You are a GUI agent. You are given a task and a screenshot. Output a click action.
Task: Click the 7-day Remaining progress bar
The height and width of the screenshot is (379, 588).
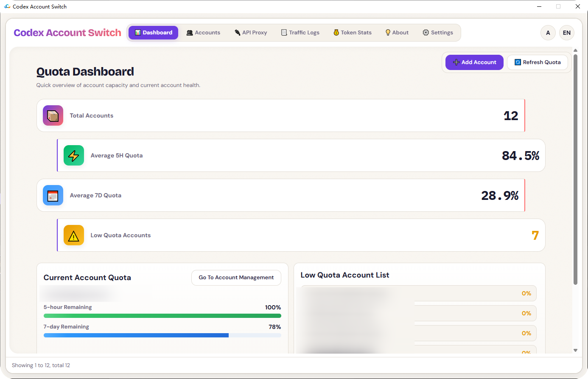click(x=162, y=335)
